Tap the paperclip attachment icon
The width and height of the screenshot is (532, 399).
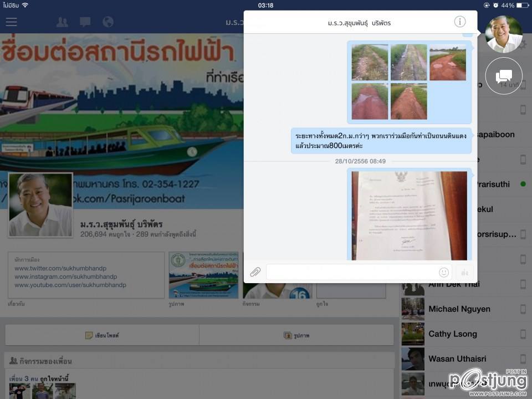pos(255,272)
